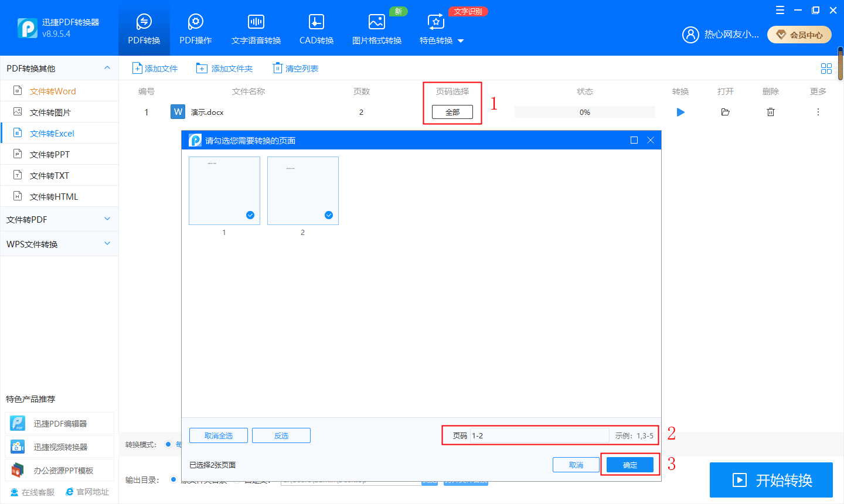Uncheck the page 2 checkmark
844x504 pixels.
329,215
